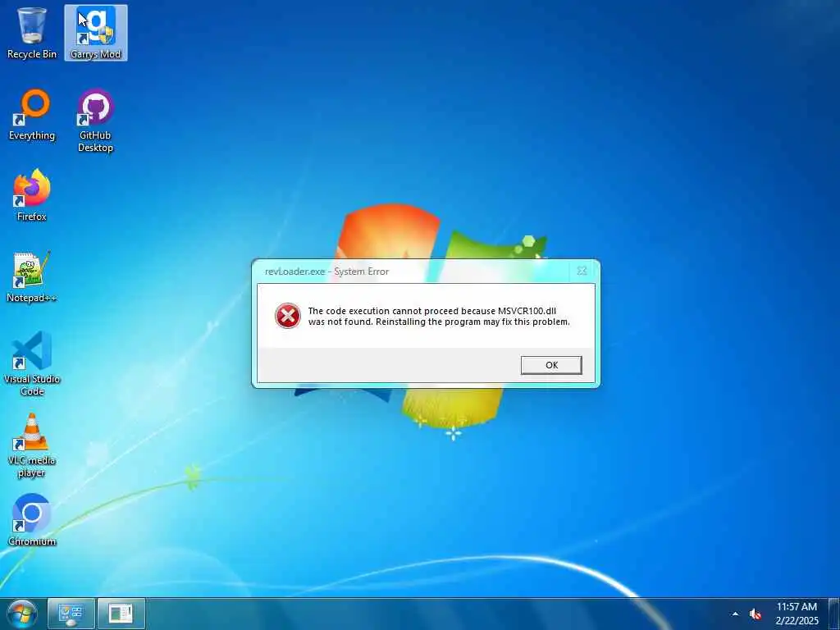Click the MSVCR100.dll error message text
Image resolution: width=840 pixels, height=630 pixels.
(x=439, y=316)
